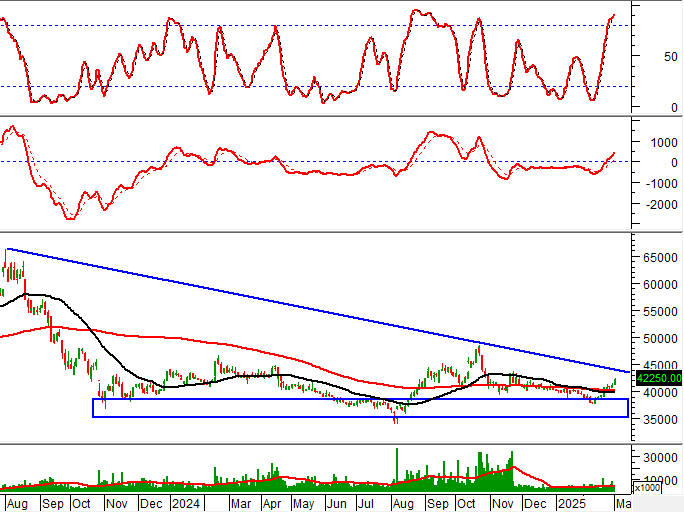Screen dimensions: 684x512
Task: Click the green 42250.00 current price label
Action: (659, 378)
